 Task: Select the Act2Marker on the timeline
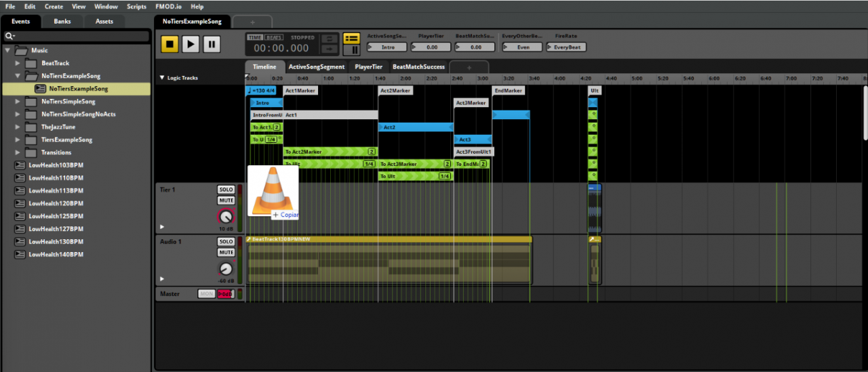coord(395,91)
